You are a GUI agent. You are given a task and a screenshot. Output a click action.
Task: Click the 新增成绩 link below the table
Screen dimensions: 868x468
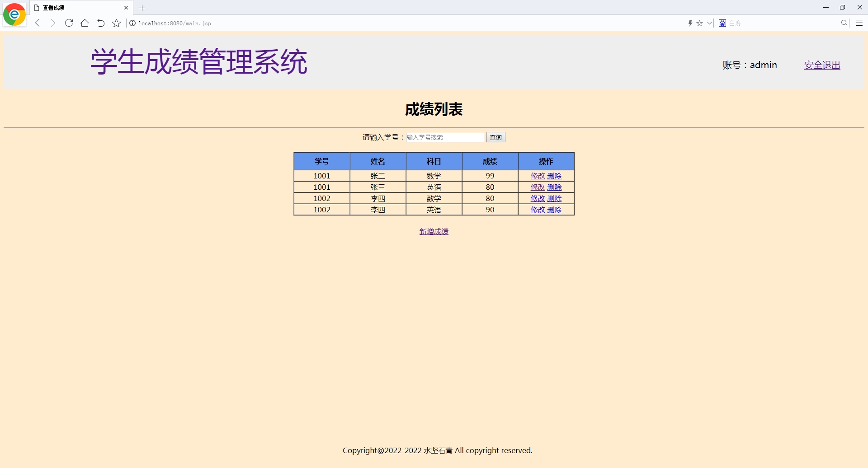[x=434, y=231]
